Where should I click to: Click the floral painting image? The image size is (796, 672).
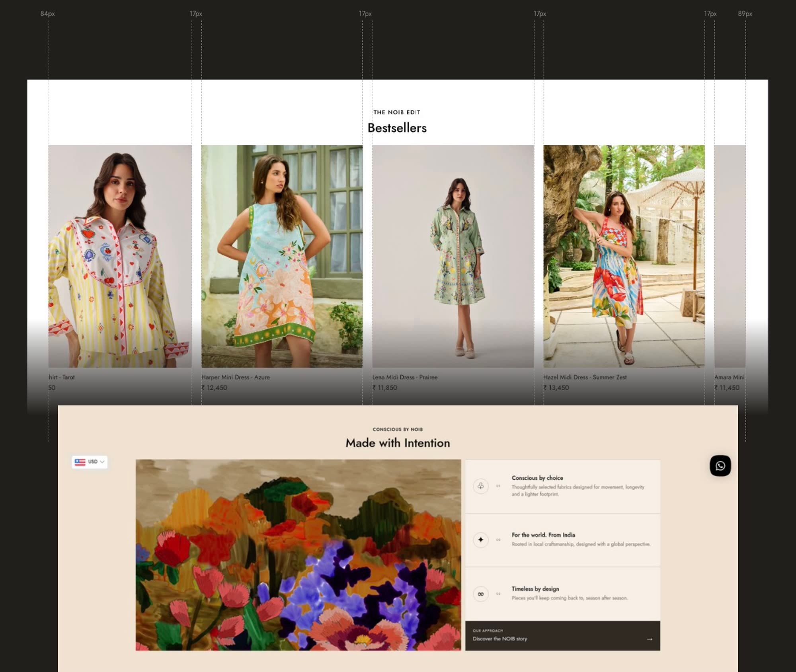pos(298,555)
